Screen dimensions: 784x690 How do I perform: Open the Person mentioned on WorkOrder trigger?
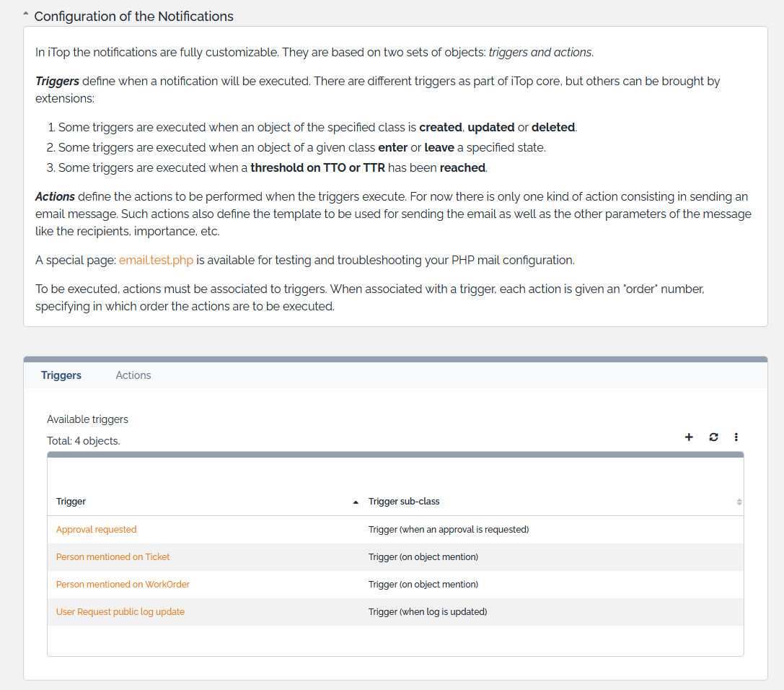coord(123,585)
